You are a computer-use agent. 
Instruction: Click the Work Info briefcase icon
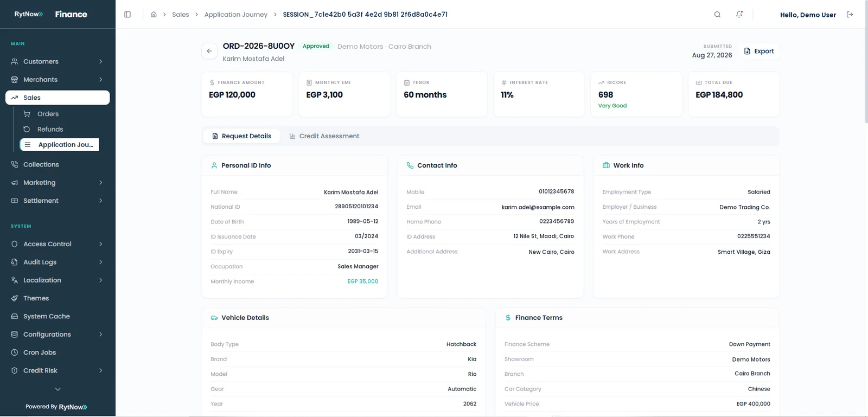[x=606, y=165]
